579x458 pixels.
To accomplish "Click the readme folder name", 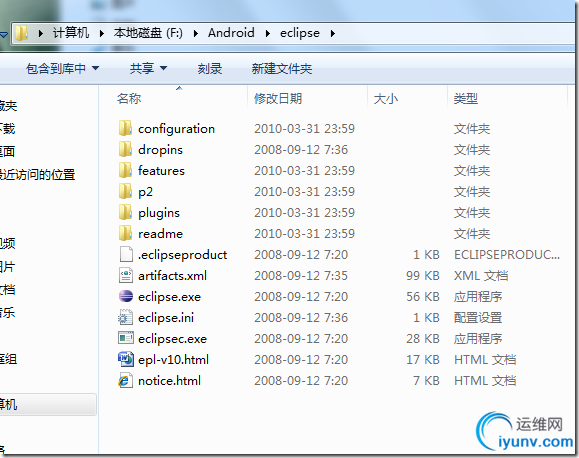I will 161,234.
